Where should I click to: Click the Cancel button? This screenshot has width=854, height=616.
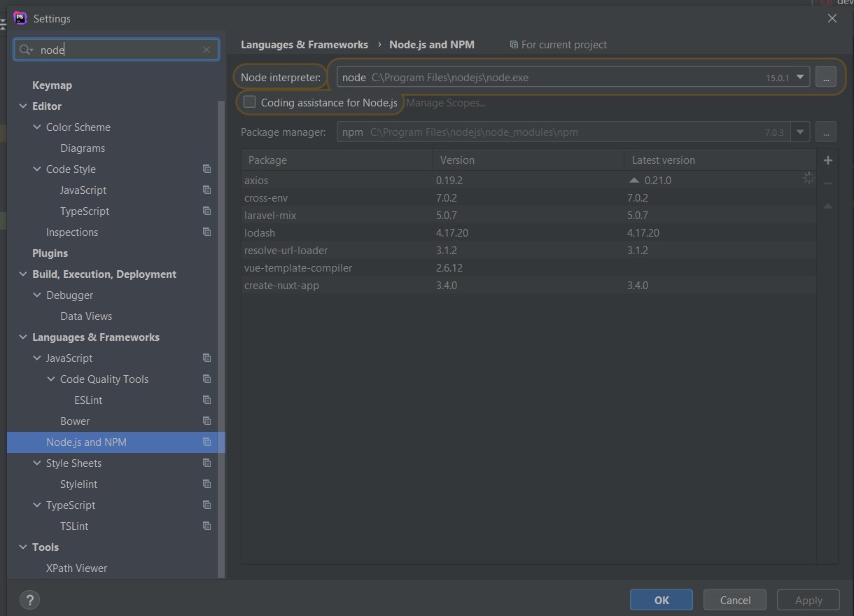click(x=735, y=600)
